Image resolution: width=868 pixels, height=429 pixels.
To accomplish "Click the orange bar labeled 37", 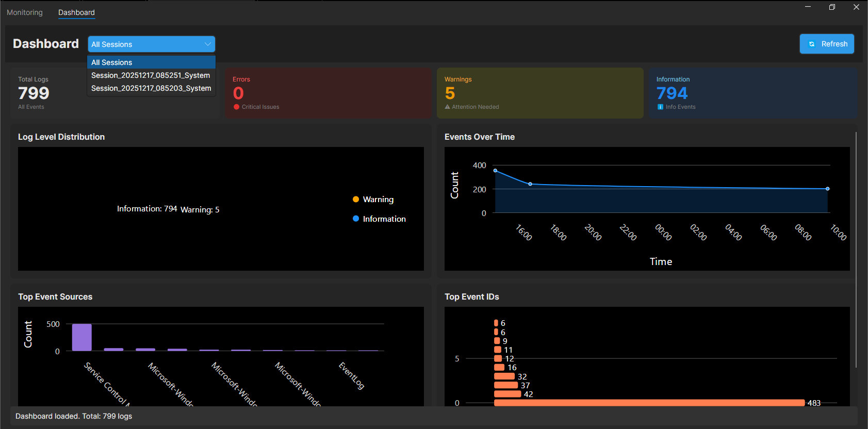I will [506, 385].
